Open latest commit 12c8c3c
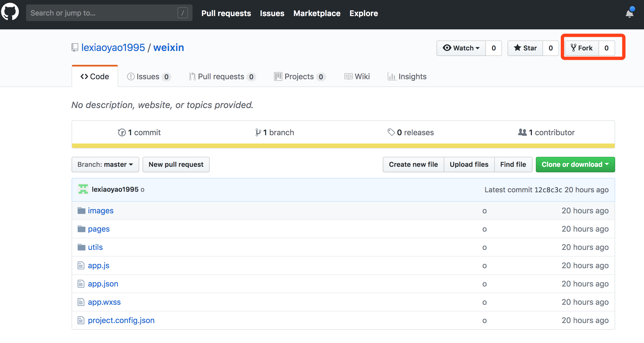644x343 pixels. coord(548,190)
